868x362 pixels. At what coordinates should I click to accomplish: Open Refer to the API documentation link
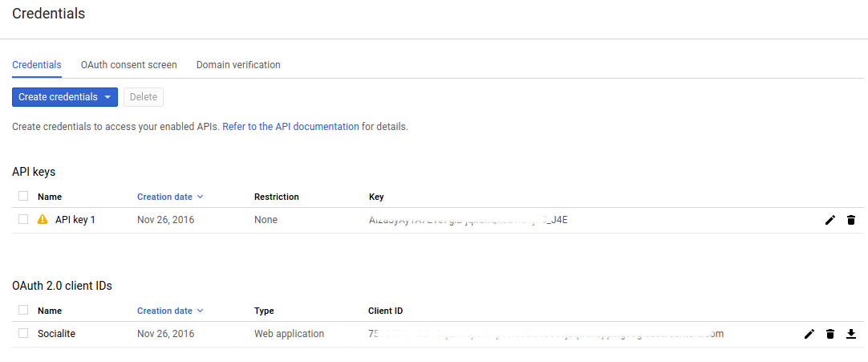click(290, 127)
